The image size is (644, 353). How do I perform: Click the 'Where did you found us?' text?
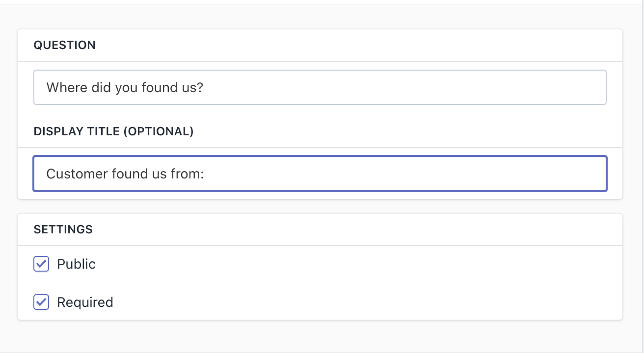pyautogui.click(x=125, y=87)
